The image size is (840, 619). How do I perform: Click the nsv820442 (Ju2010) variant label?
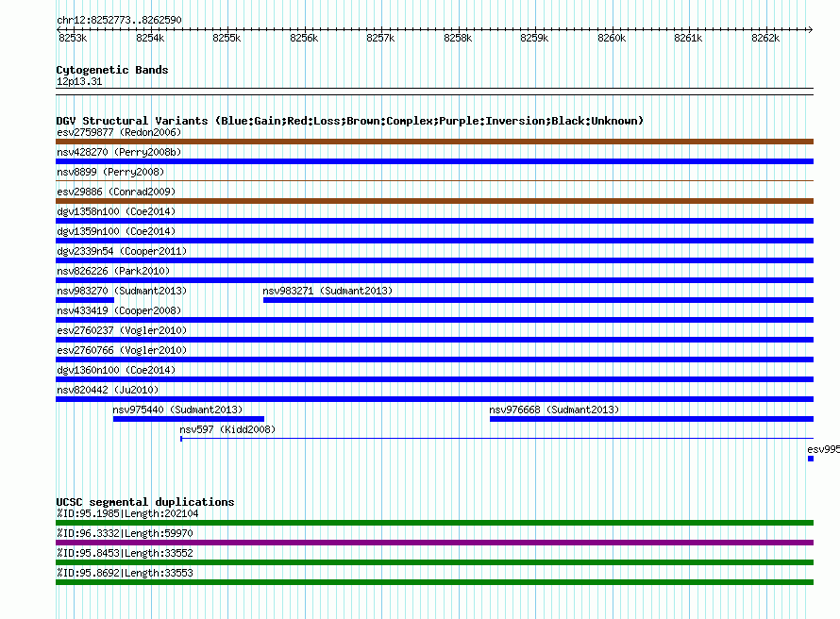(x=108, y=390)
